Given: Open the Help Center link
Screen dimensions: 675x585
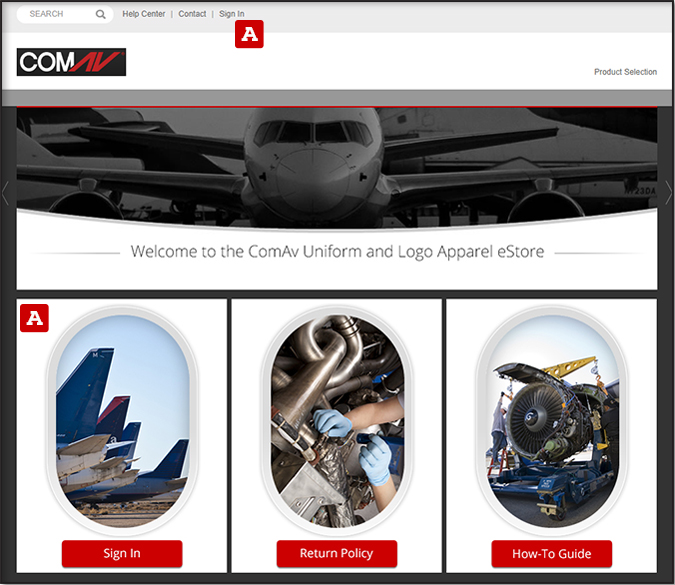Looking at the screenshot, I should pyautogui.click(x=143, y=14).
